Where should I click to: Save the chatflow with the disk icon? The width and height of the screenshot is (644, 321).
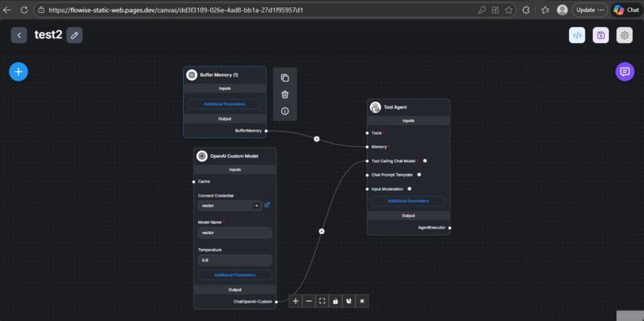click(601, 35)
